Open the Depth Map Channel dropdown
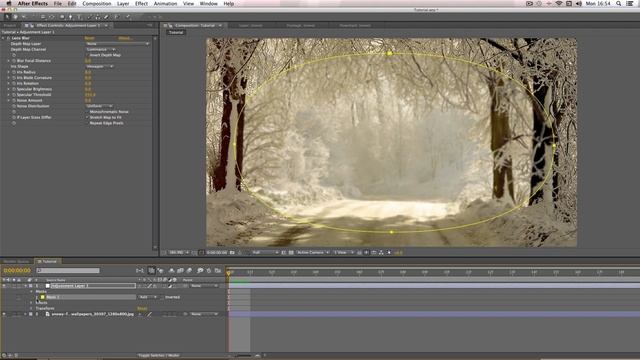This screenshot has width=640, height=360. coord(100,49)
